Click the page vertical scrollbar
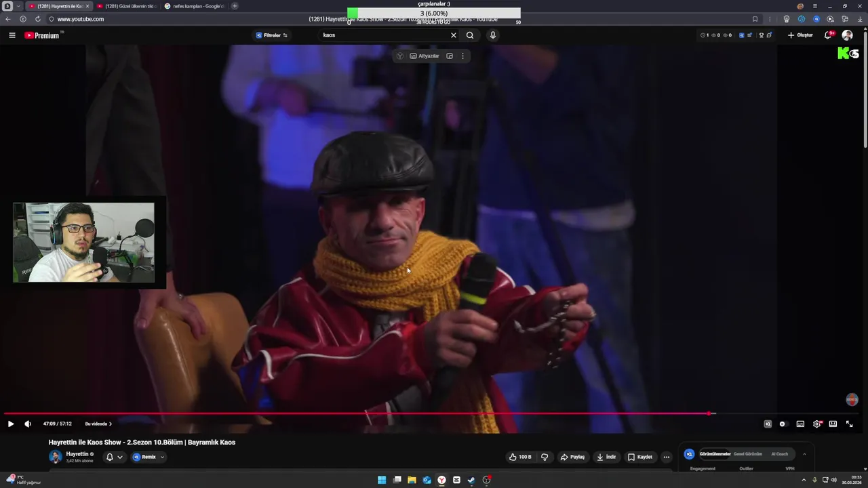Screen dimensions: 868x488 click(865, 88)
